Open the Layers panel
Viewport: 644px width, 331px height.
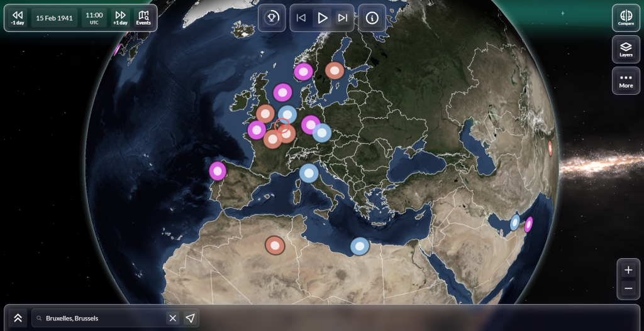click(x=626, y=49)
